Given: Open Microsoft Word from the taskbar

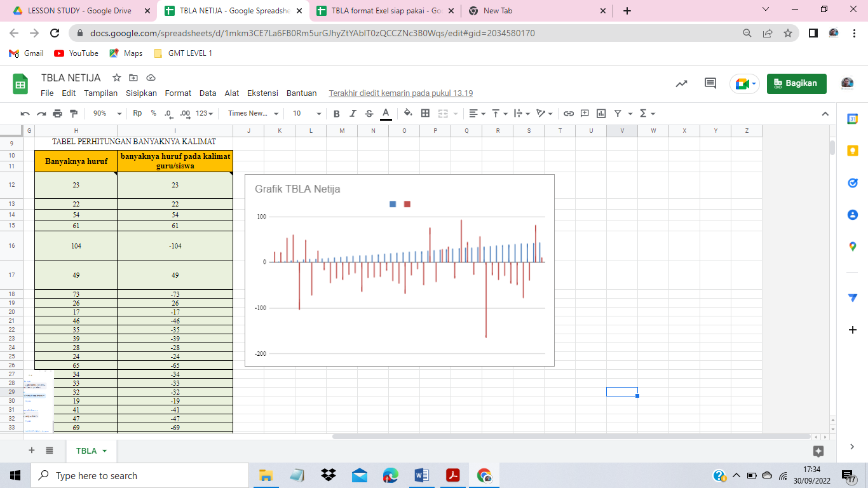Looking at the screenshot, I should point(422,475).
